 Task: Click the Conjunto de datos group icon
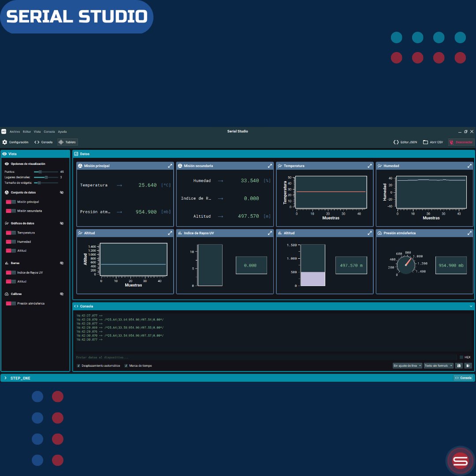pyautogui.click(x=7, y=193)
